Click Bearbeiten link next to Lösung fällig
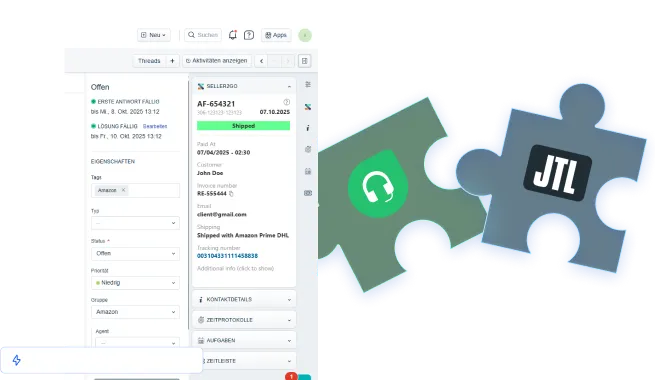The image size is (655, 380). (x=155, y=126)
